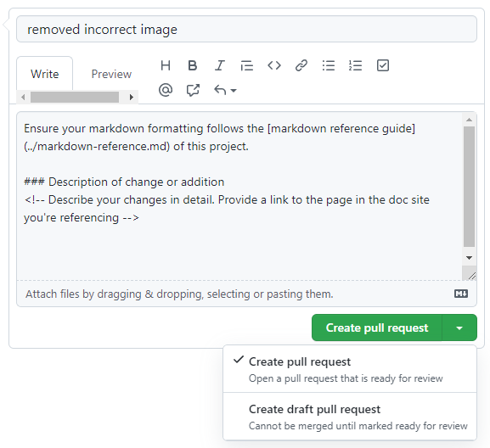The height and width of the screenshot is (448, 490).
Task: Insert a task list checkbox
Action: [x=383, y=65]
